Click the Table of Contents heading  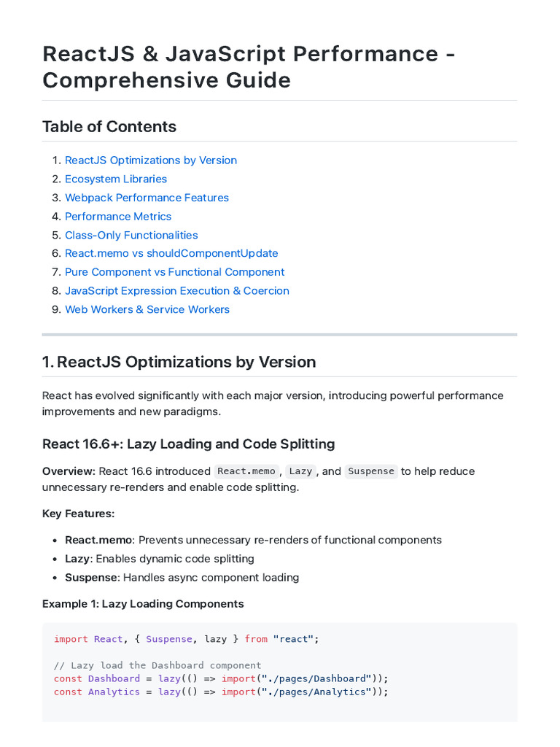click(109, 127)
